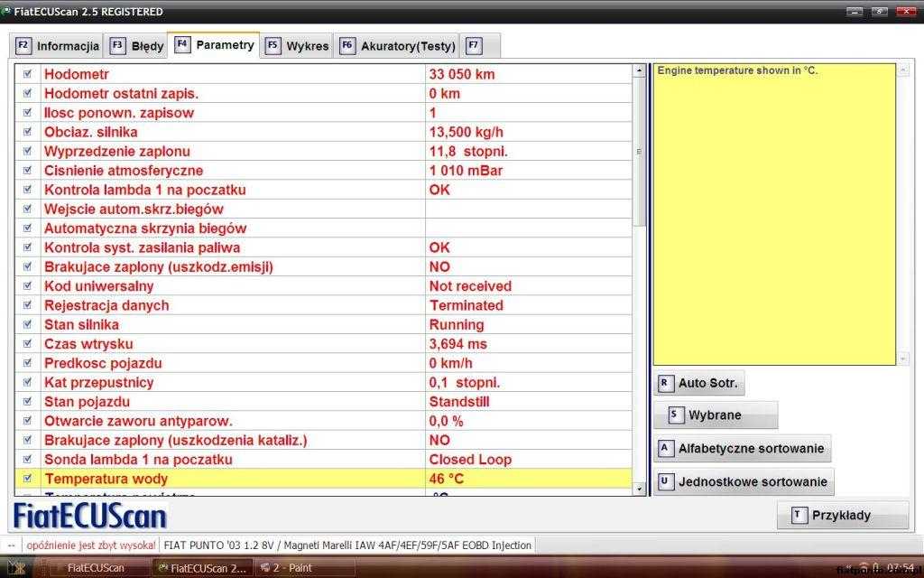Screen dimensions: 924x578
Task: Click the Wybrane button
Action: pyautogui.click(x=716, y=415)
